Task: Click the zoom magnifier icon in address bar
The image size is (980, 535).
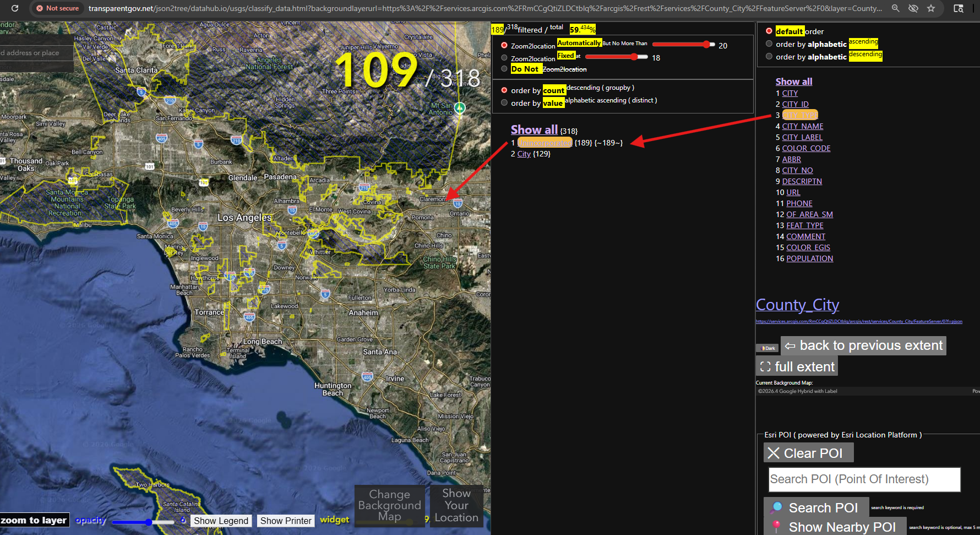Action: click(x=896, y=8)
